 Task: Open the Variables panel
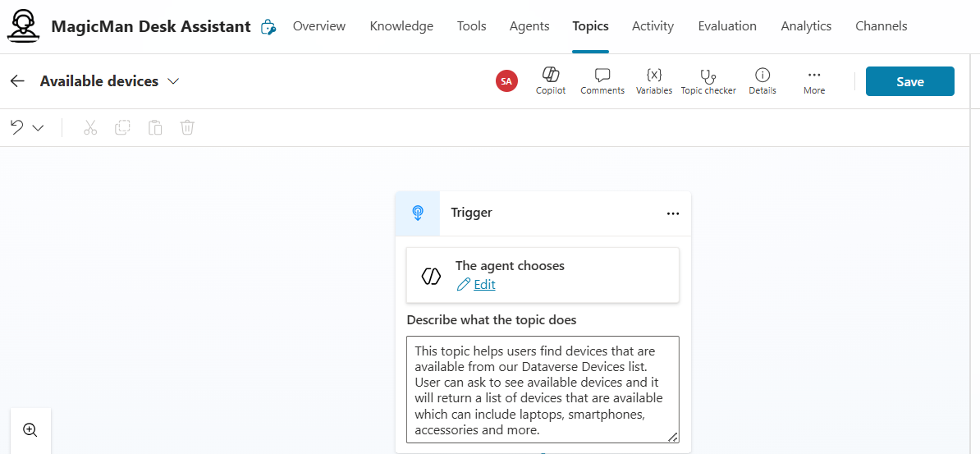click(x=654, y=81)
